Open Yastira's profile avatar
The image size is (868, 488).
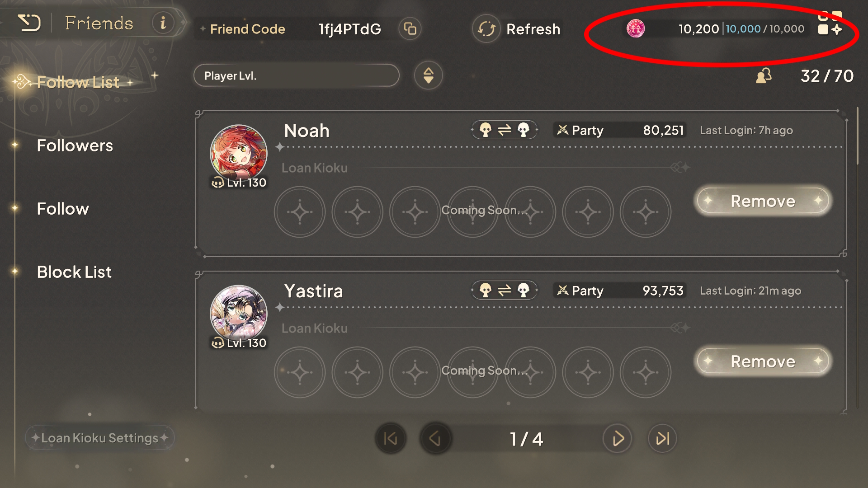[239, 314]
